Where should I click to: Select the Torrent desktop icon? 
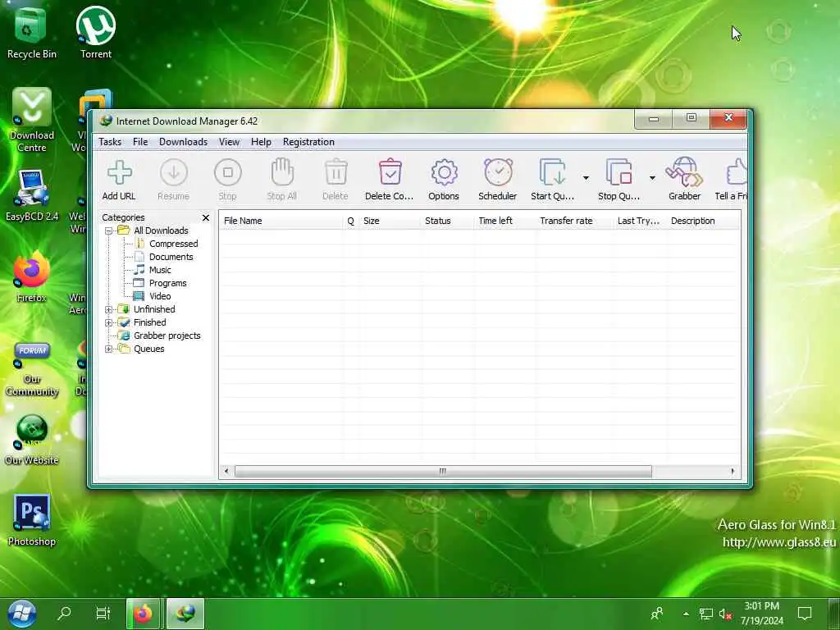point(96,32)
